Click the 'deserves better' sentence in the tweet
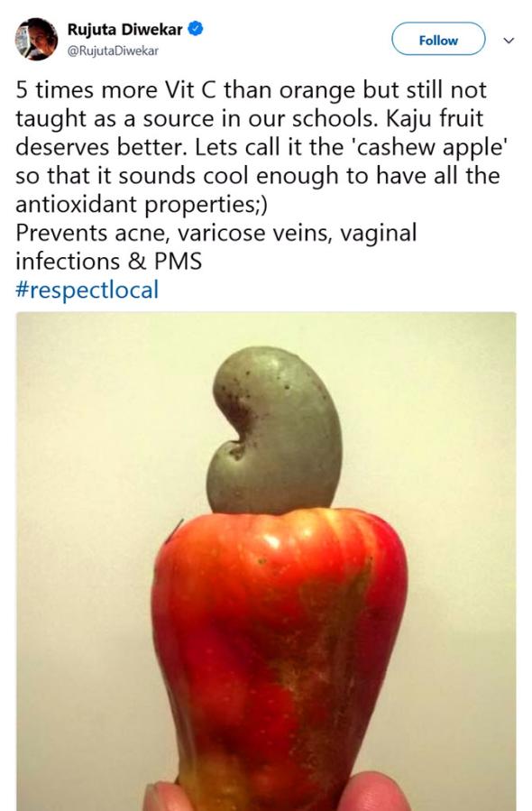The height and width of the screenshot is (811, 532). [x=103, y=148]
